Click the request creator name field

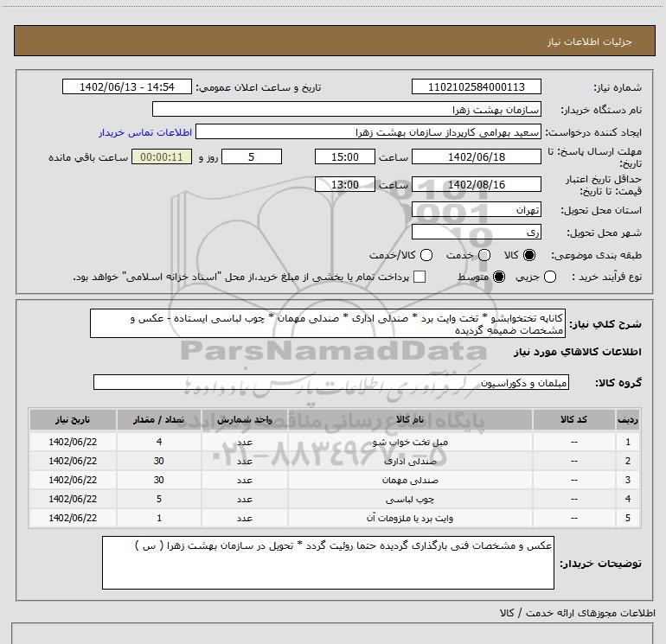(368, 132)
